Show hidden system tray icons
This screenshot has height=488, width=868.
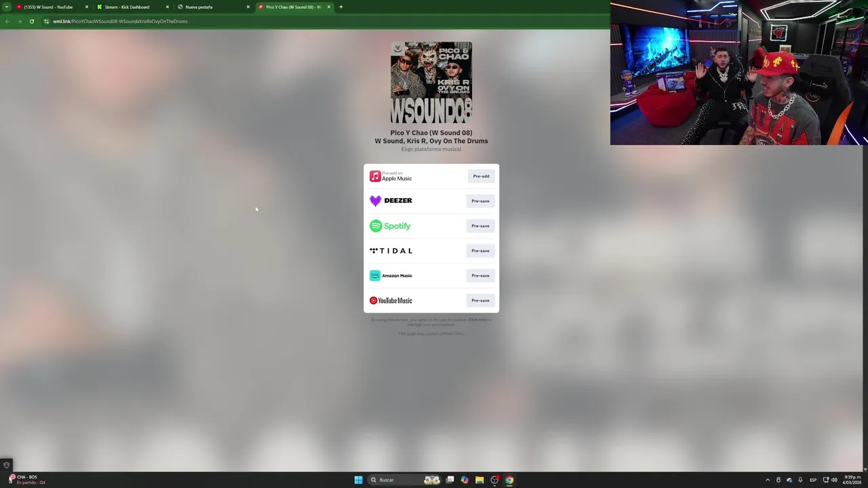coord(768,480)
